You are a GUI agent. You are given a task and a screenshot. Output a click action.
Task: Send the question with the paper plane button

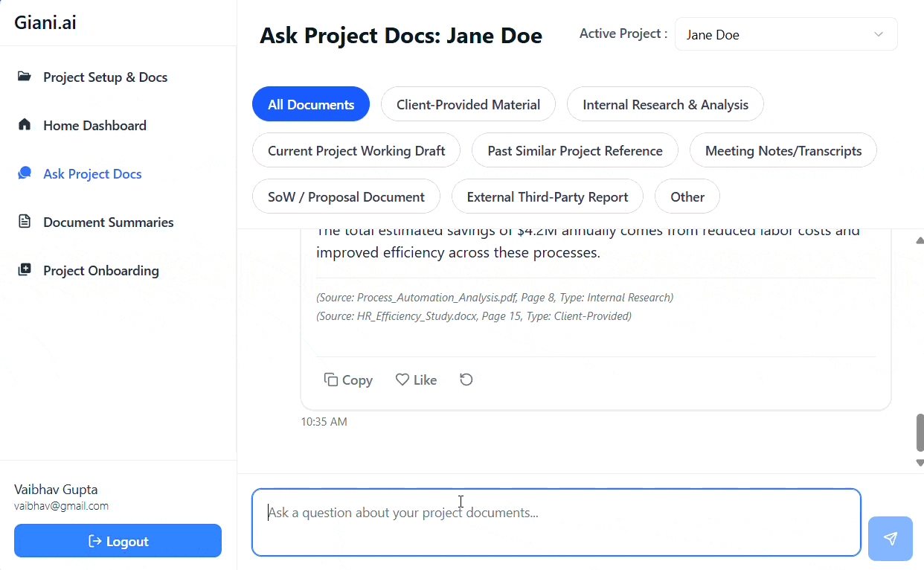[x=890, y=538]
